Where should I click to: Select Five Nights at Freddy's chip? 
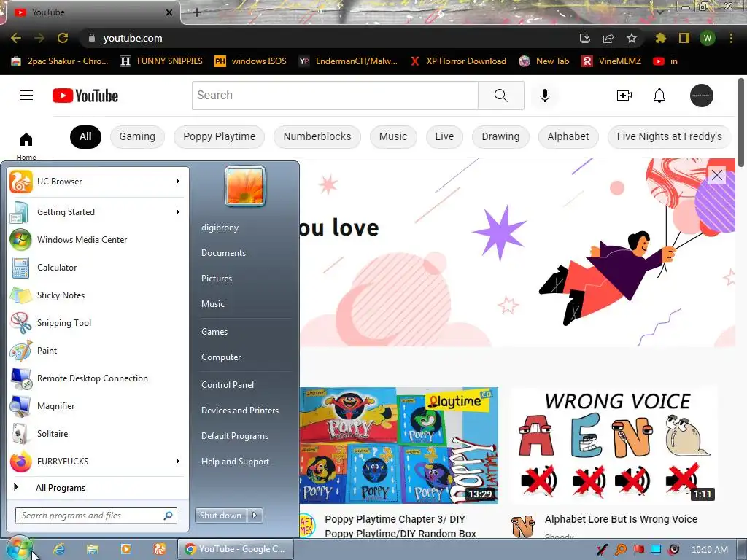(x=670, y=136)
